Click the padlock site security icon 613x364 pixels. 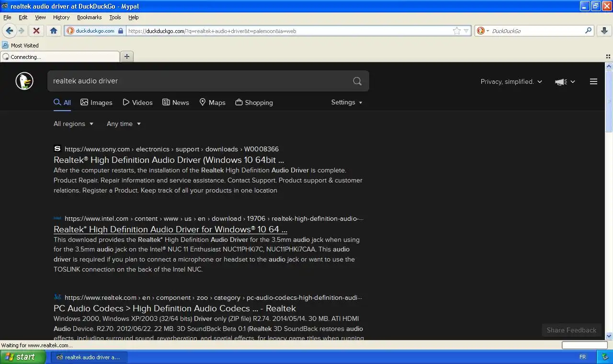[x=121, y=31]
